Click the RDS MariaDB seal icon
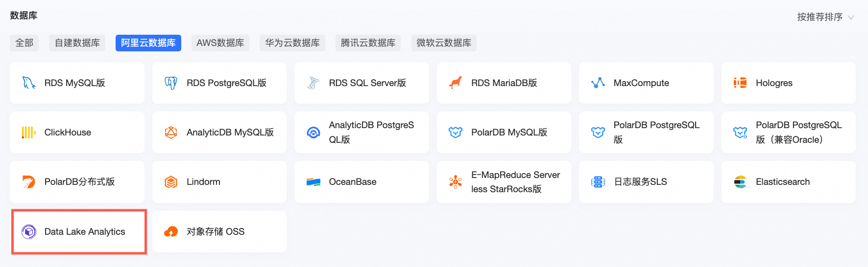Screen dimensions: 868x267 tap(456, 83)
